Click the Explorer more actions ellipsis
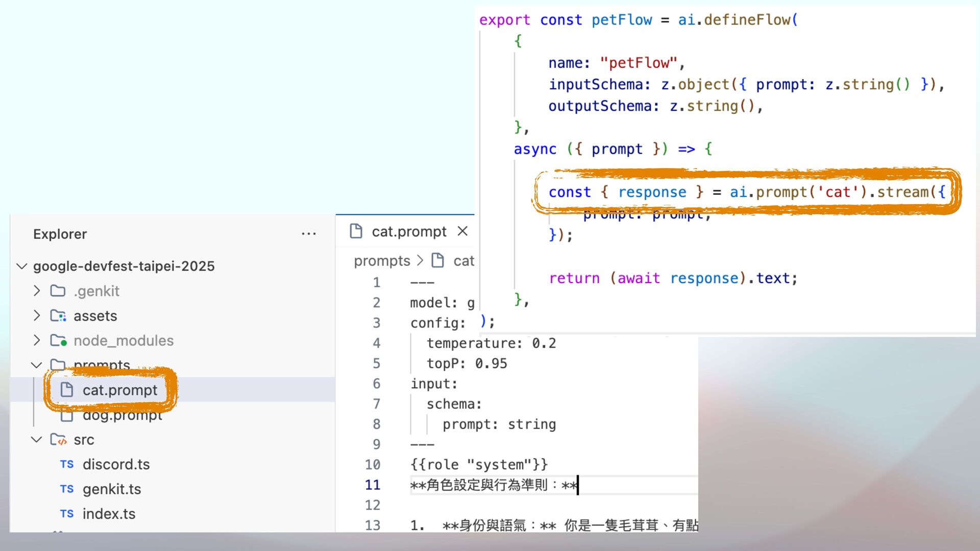980x551 pixels. pos(308,234)
